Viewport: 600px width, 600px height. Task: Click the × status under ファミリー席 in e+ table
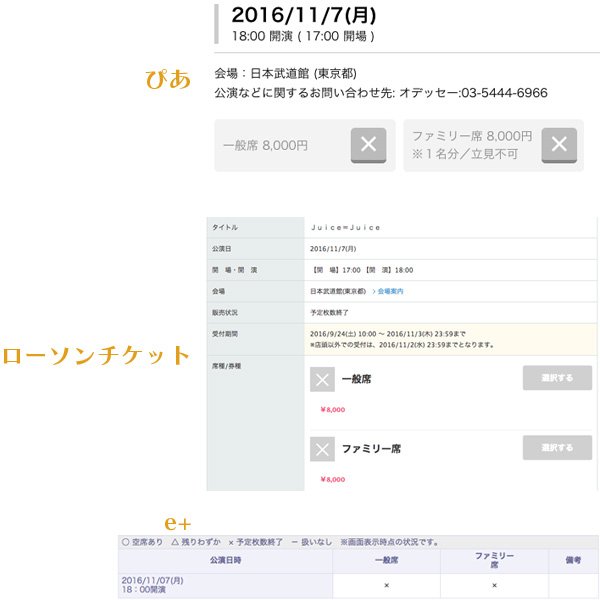coord(494,585)
